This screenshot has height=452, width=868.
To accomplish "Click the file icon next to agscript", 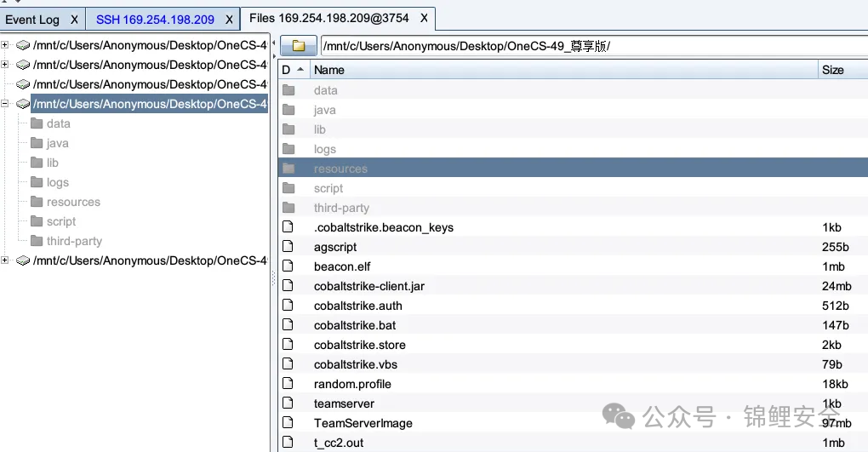I will tap(288, 247).
